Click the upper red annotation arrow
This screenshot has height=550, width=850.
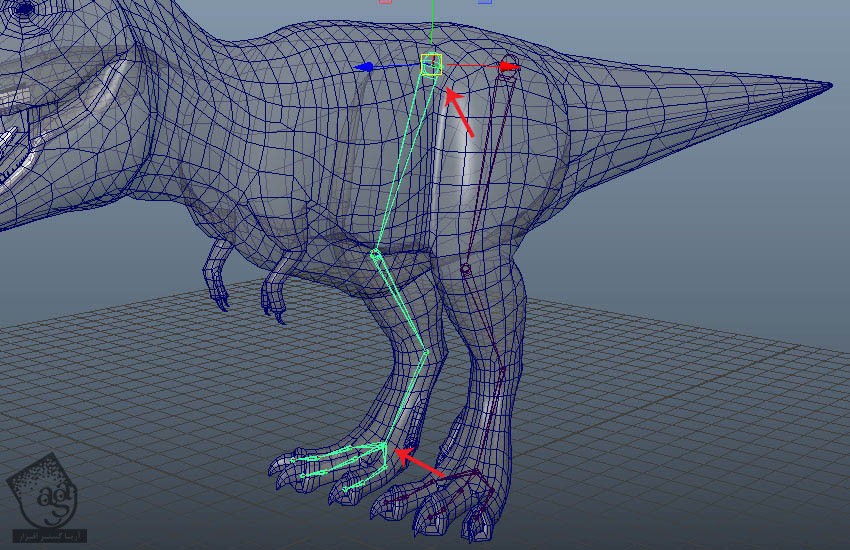[x=460, y=112]
